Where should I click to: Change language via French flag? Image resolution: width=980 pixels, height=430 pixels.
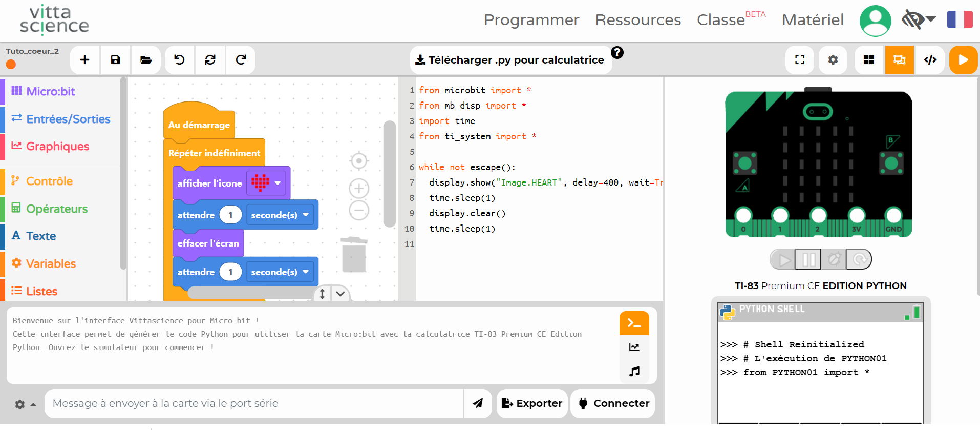pyautogui.click(x=960, y=19)
